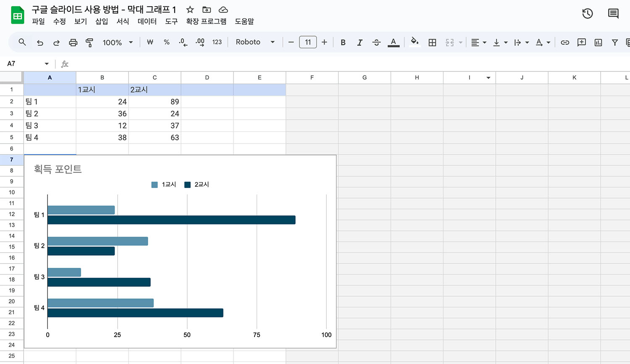Select cell with value 89

point(155,102)
